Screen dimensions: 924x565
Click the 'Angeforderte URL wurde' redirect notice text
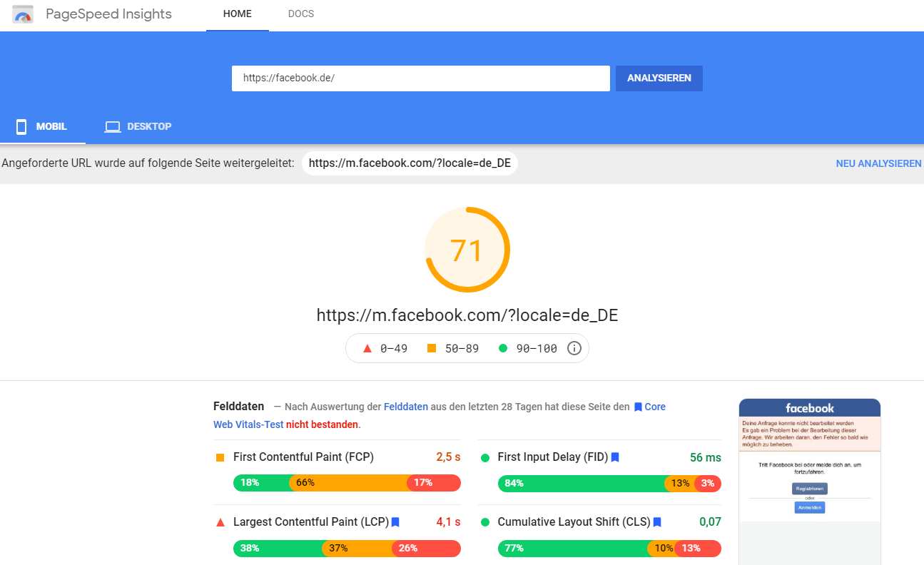point(148,163)
